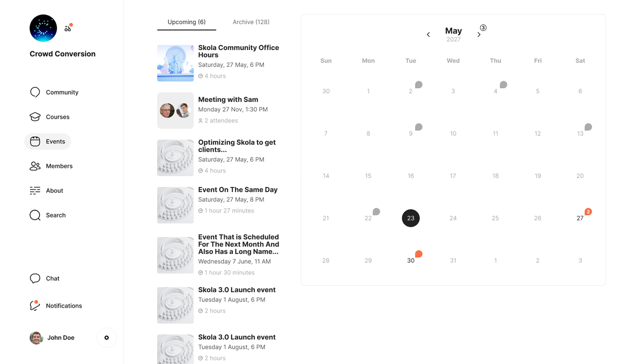Click the About lines icon
The width and height of the screenshot is (638, 364).
pos(35,190)
